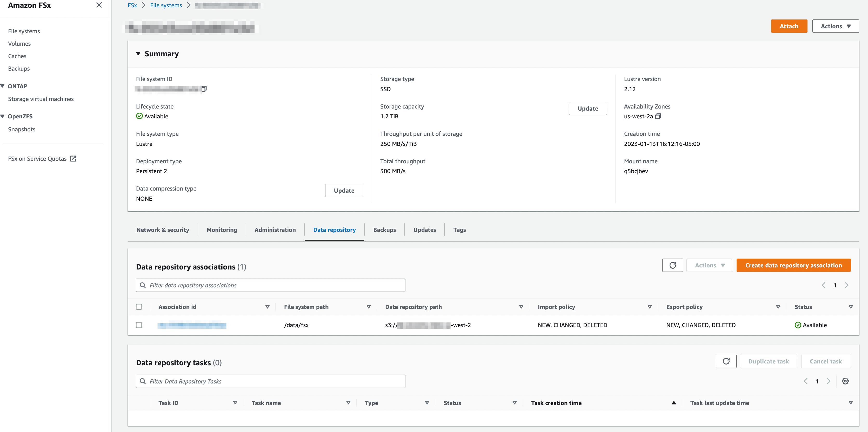This screenshot has width=868, height=432.
Task: Go to next page of data repository tasks
Action: 829,381
